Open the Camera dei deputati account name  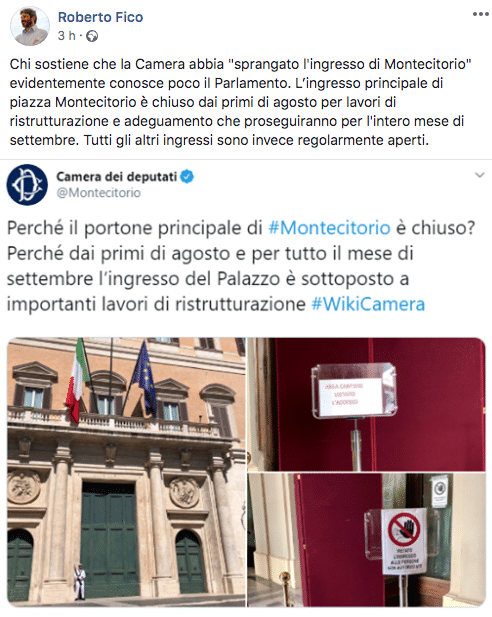tap(117, 177)
